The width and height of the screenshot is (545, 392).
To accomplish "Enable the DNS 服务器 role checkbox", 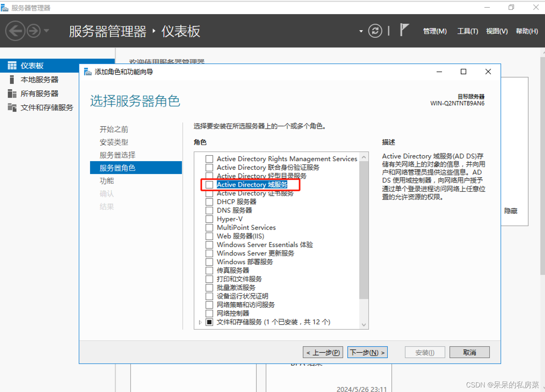I will tap(209, 210).
